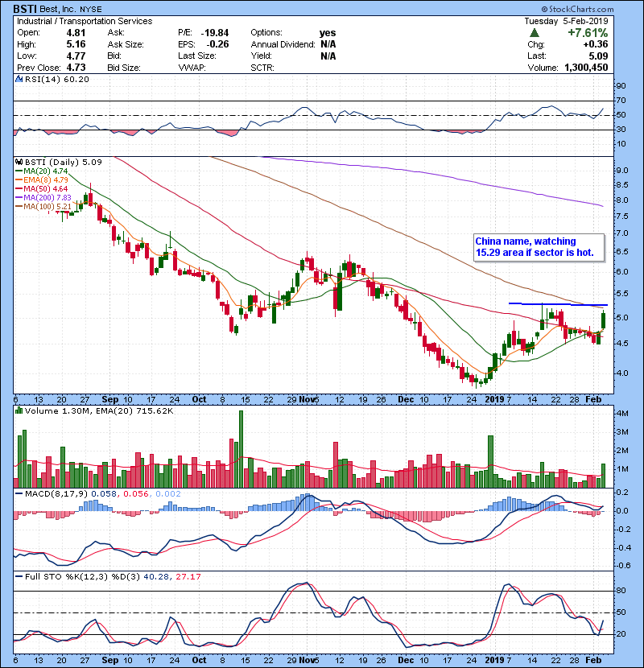Click the volume bars icon beside Volume 1.30M
The image size is (644, 668).
pyautogui.click(x=19, y=410)
